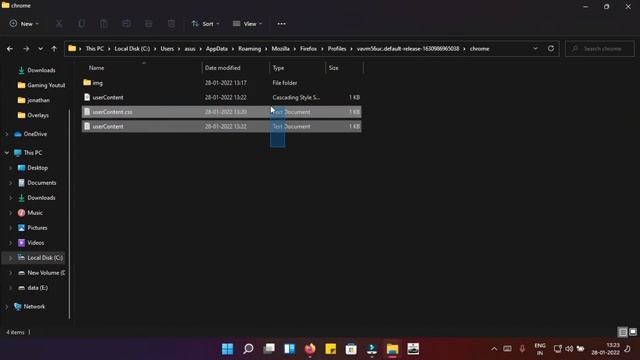
Task: Click Local Disk (C:) breadcrumb
Action: [132, 49]
